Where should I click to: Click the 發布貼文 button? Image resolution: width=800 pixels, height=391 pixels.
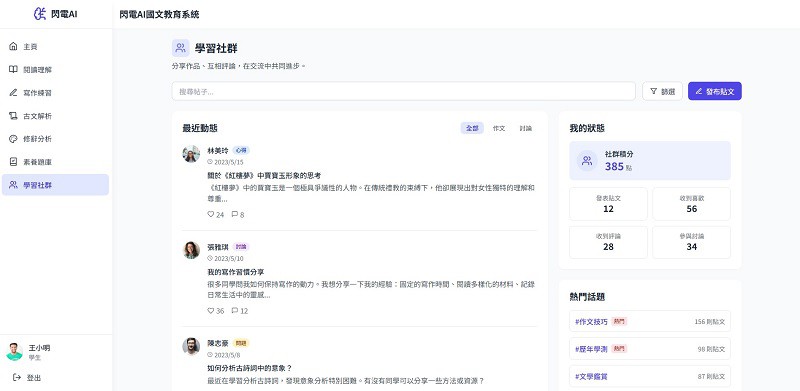(715, 91)
